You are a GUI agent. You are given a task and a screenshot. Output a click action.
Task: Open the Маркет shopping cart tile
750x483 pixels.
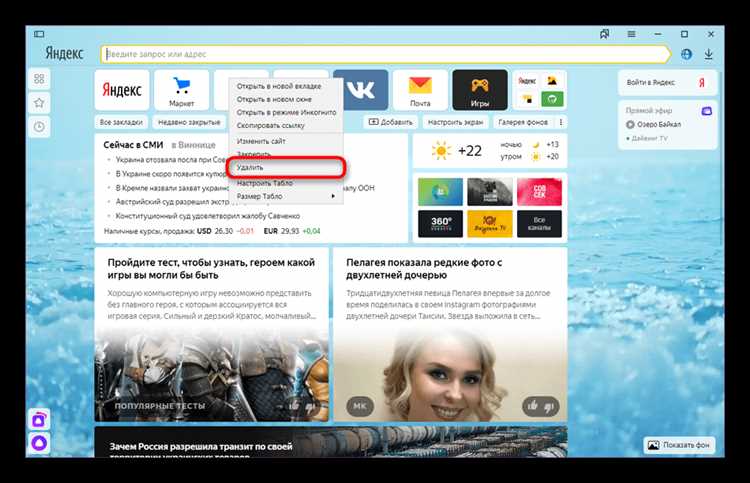(181, 89)
